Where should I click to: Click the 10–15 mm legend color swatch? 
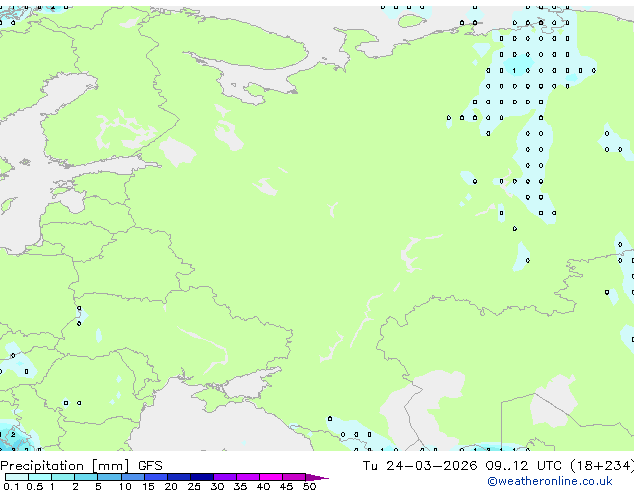tap(132, 477)
